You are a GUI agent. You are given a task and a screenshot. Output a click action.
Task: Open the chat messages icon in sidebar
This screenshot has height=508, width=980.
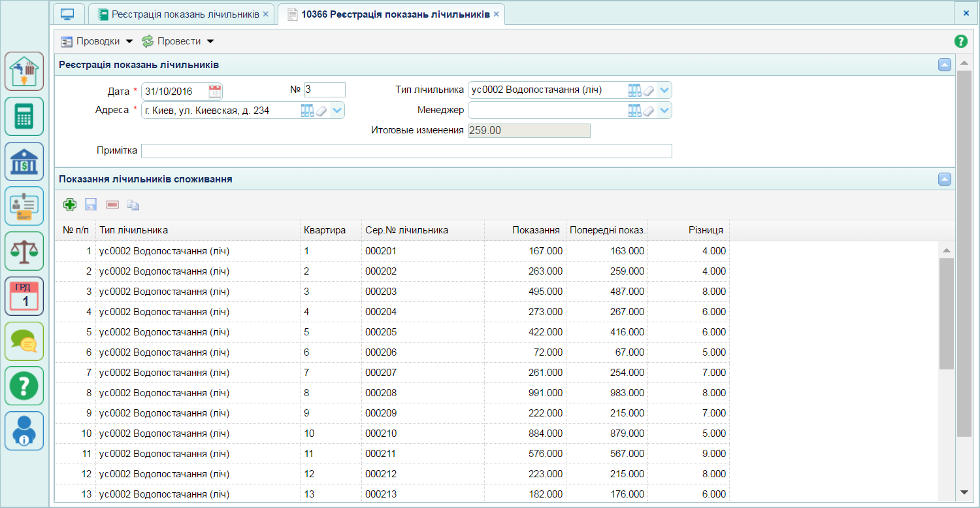[x=24, y=341]
